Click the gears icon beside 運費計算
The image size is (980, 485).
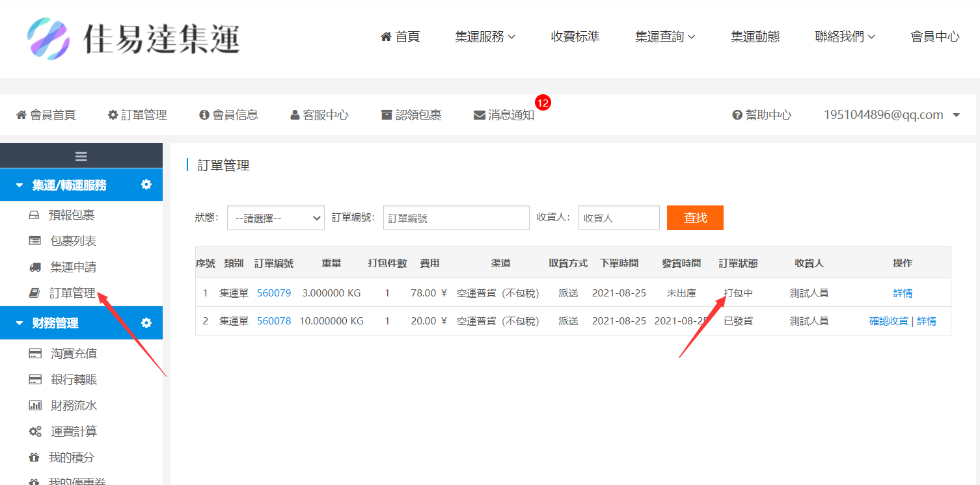(x=35, y=432)
